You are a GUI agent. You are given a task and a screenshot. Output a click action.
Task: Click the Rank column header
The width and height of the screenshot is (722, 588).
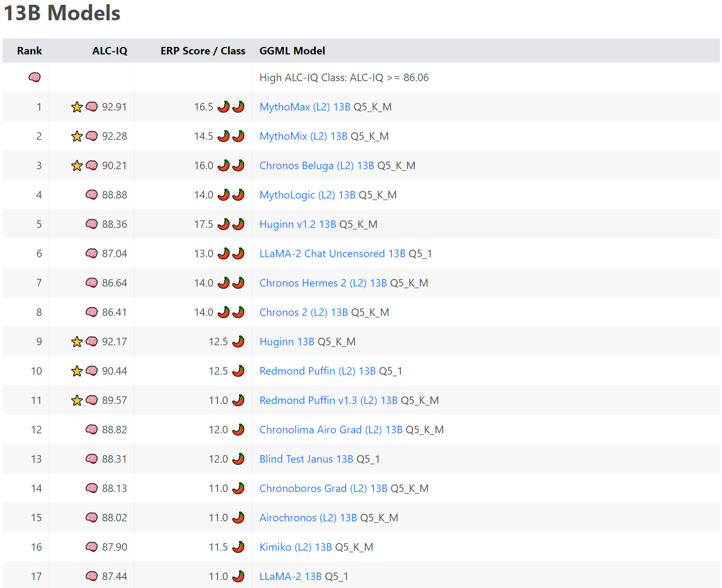tap(29, 51)
